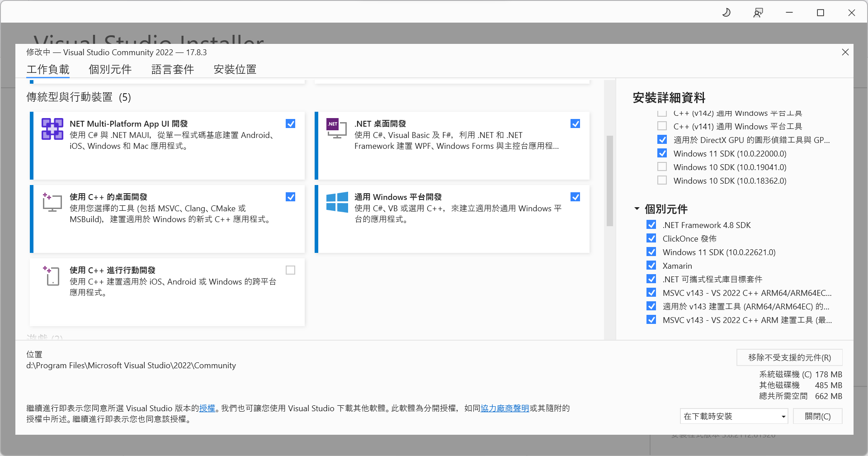Screen dimensions: 868x456
Task: Click 傳統型與行動裝置 (5) section heading
Action: [79, 97]
